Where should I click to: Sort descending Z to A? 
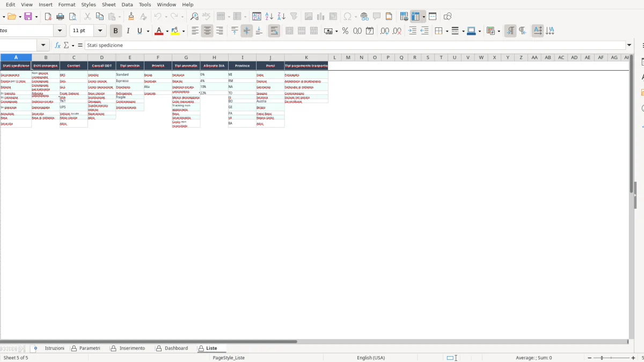(x=281, y=17)
